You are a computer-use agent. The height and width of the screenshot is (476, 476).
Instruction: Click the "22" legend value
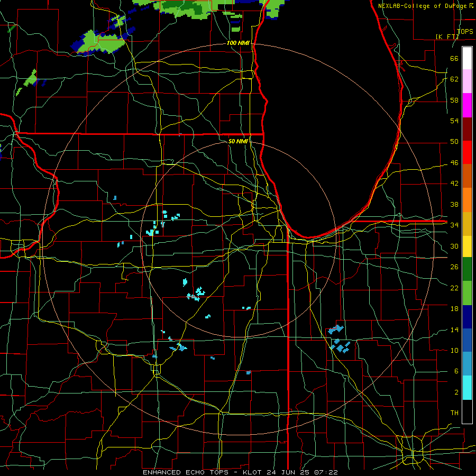point(454,288)
